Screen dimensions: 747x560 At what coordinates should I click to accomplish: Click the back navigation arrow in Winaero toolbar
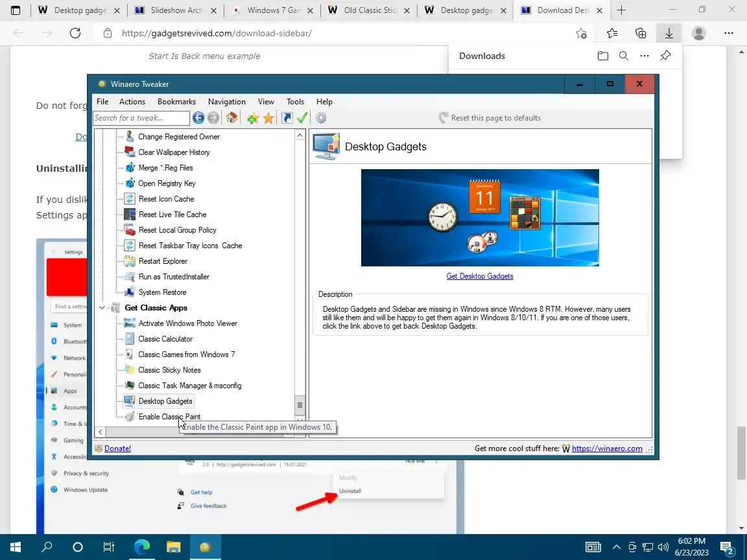pos(198,117)
